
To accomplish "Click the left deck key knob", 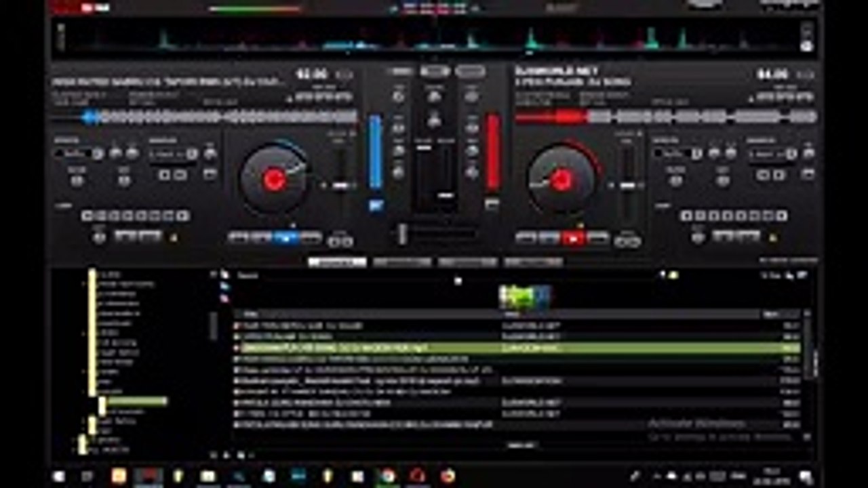I will (124, 181).
